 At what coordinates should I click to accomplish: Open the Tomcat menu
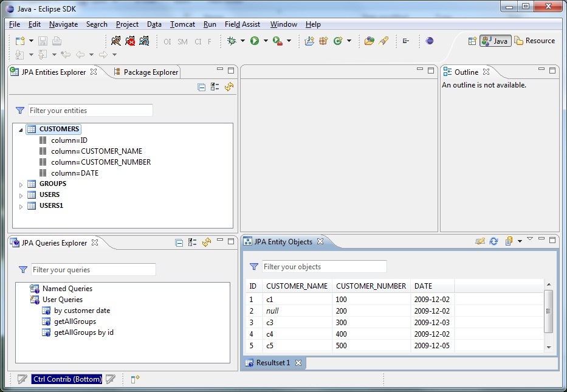click(x=182, y=24)
